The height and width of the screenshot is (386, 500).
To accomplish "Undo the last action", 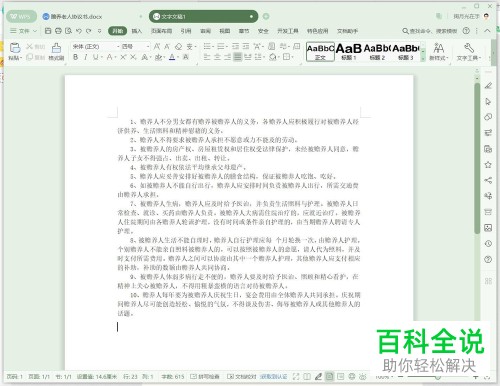I will click(79, 31).
